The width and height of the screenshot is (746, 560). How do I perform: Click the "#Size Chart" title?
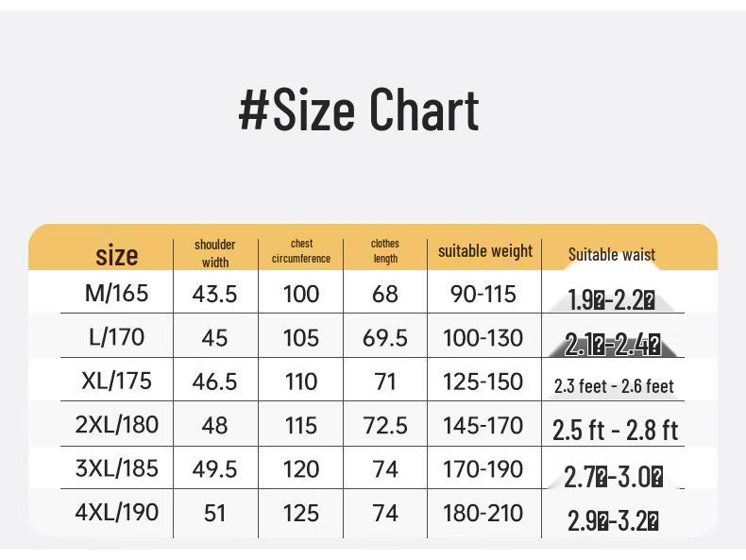click(359, 110)
